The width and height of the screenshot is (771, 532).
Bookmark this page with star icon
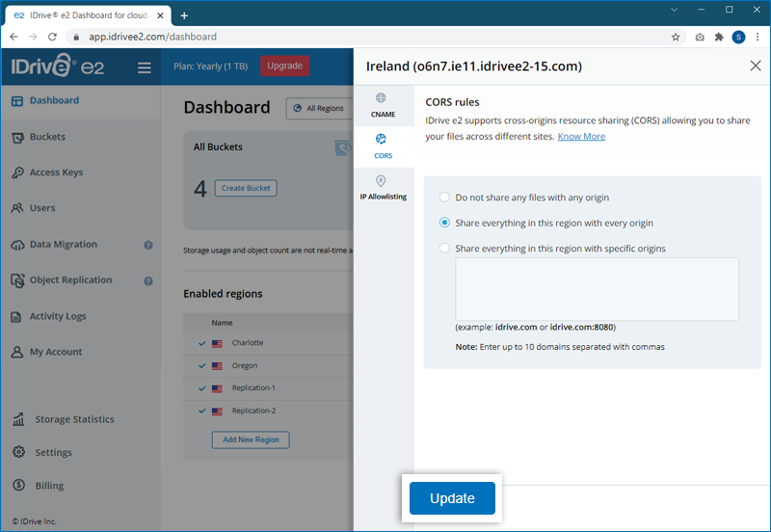click(x=676, y=37)
